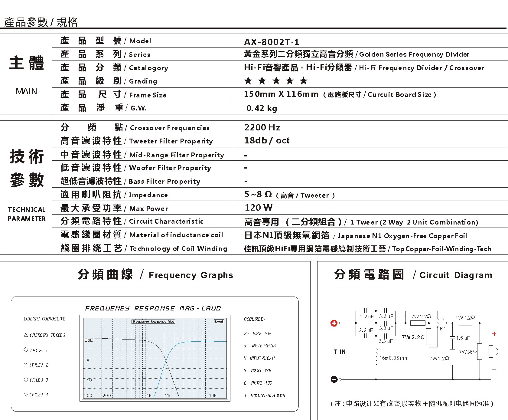508x420 pixels.
Task: Click the 'LIBERTY AUDIOSUITE' text
Action: 44,319
